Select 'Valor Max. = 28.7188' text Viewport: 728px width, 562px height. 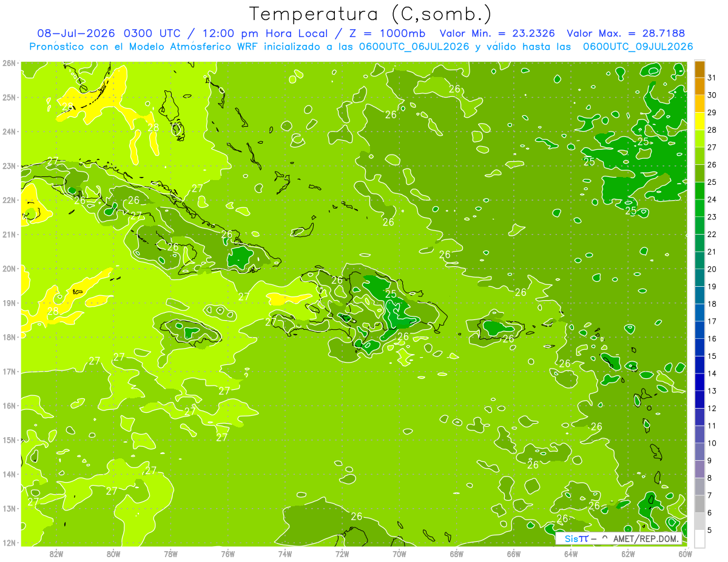point(626,33)
